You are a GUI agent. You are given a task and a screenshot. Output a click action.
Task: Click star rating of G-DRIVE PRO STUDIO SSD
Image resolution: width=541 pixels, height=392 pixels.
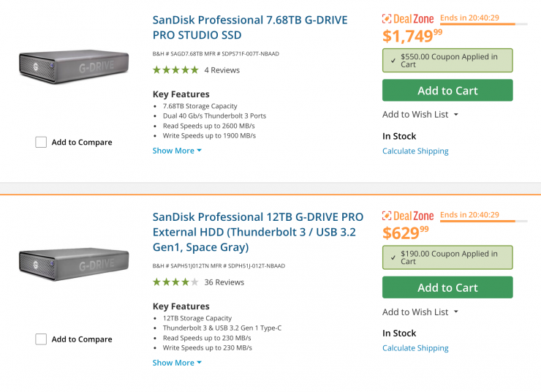click(x=175, y=70)
